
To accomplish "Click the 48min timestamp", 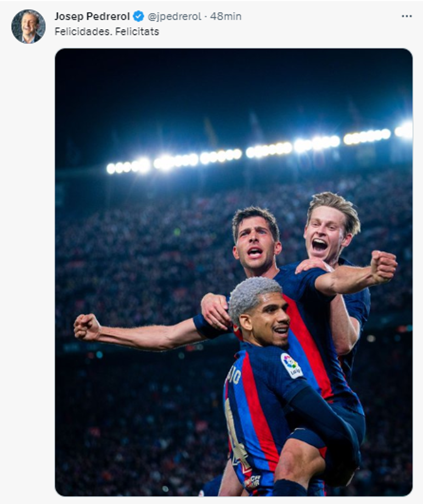I will (x=225, y=16).
